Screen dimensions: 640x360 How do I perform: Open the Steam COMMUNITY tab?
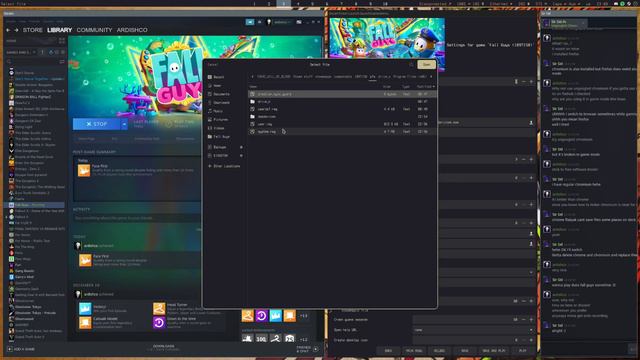[x=94, y=30]
